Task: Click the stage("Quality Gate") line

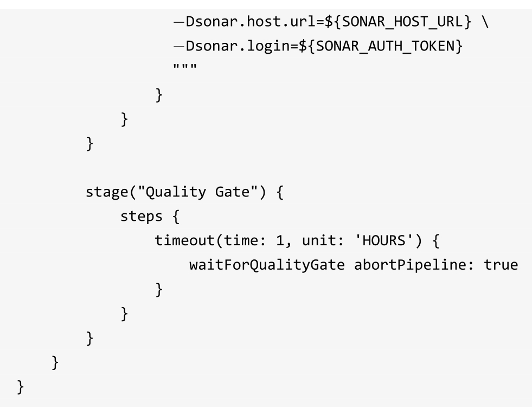Action: point(184,192)
